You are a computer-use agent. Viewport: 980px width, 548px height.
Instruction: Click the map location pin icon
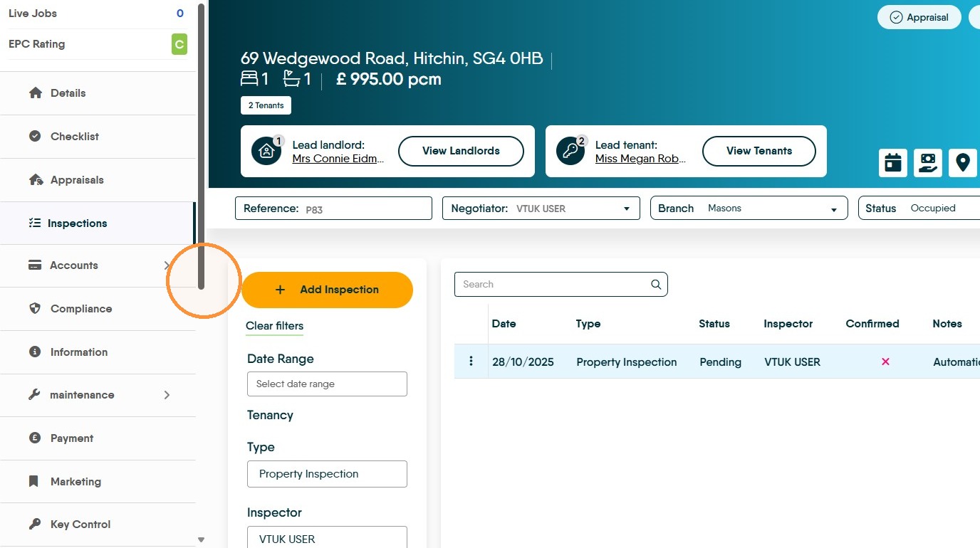963,163
